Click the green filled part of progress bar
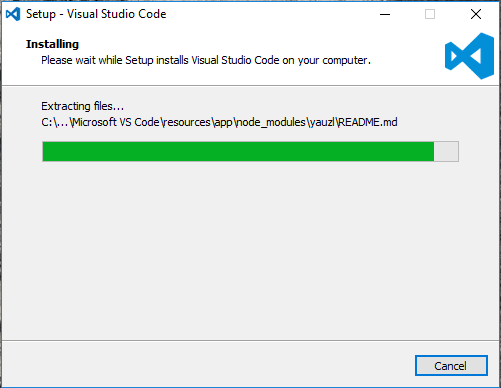 pos(238,151)
